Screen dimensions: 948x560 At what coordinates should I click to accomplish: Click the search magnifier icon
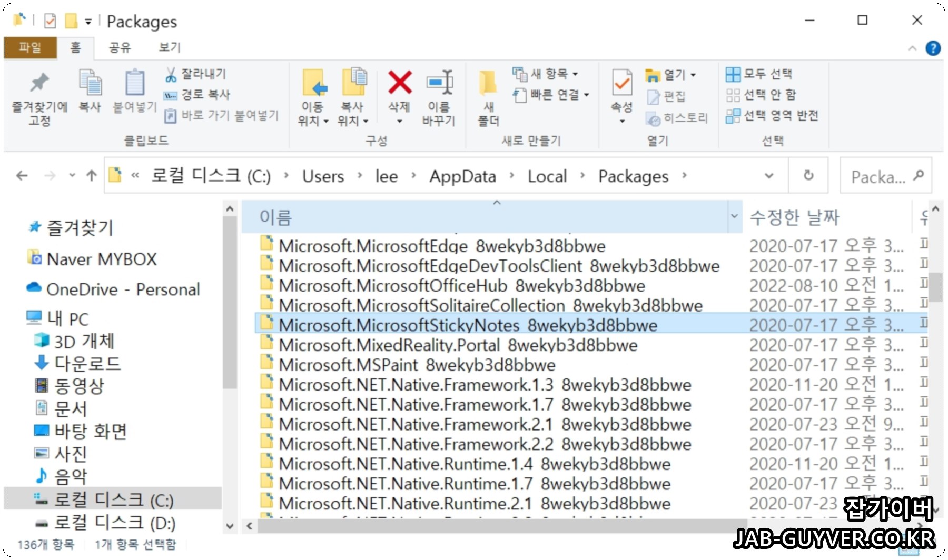(919, 176)
